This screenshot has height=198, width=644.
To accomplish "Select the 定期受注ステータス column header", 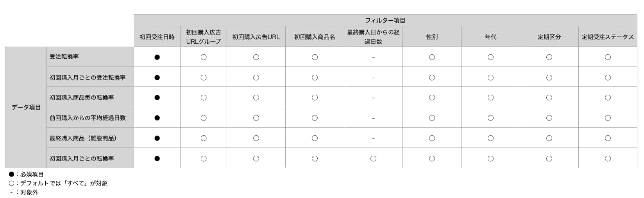I will (608, 37).
